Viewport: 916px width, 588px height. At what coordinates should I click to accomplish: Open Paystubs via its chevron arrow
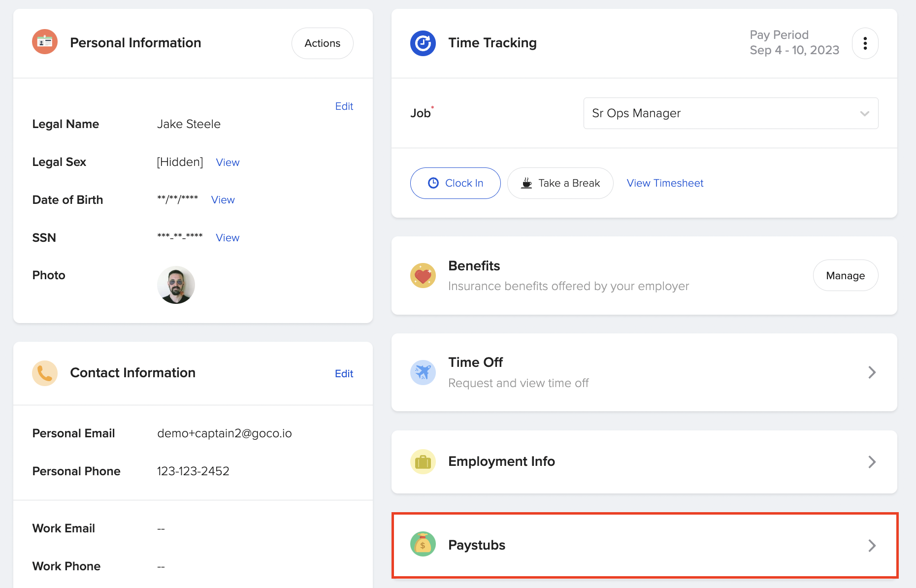click(872, 546)
